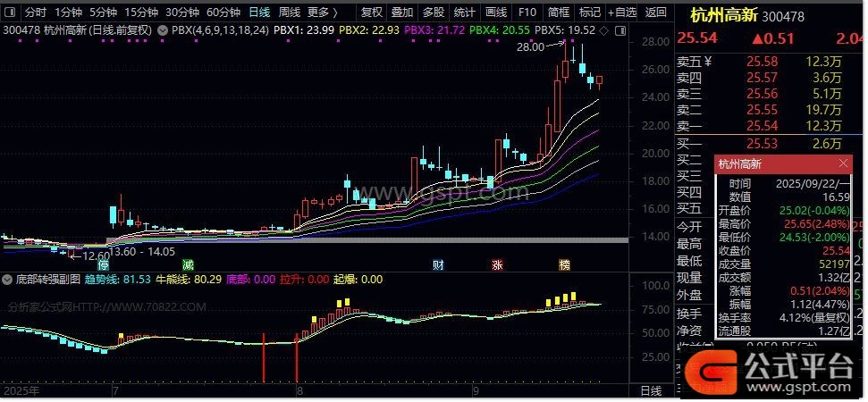Screen dimensions: 868x402
Task: Click 买一 price 25.53
Action: click(762, 145)
